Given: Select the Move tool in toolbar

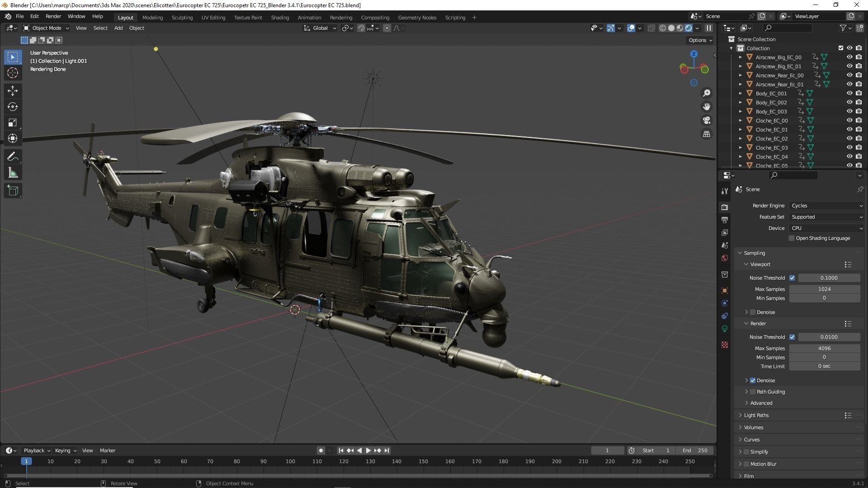Looking at the screenshot, I should pyautogui.click(x=13, y=91).
